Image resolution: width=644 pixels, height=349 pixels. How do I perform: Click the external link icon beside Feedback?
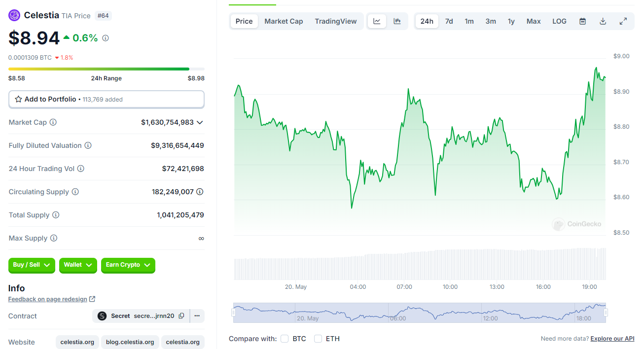[92, 299]
